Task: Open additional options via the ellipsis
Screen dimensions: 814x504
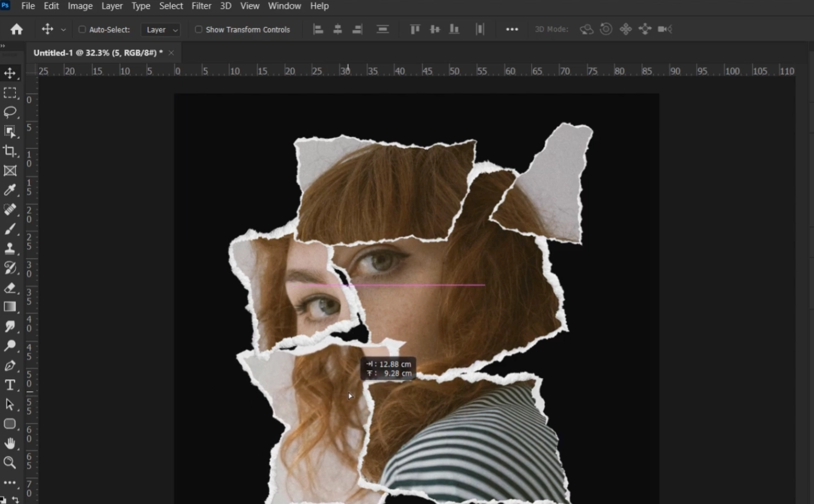Action: 512,29
